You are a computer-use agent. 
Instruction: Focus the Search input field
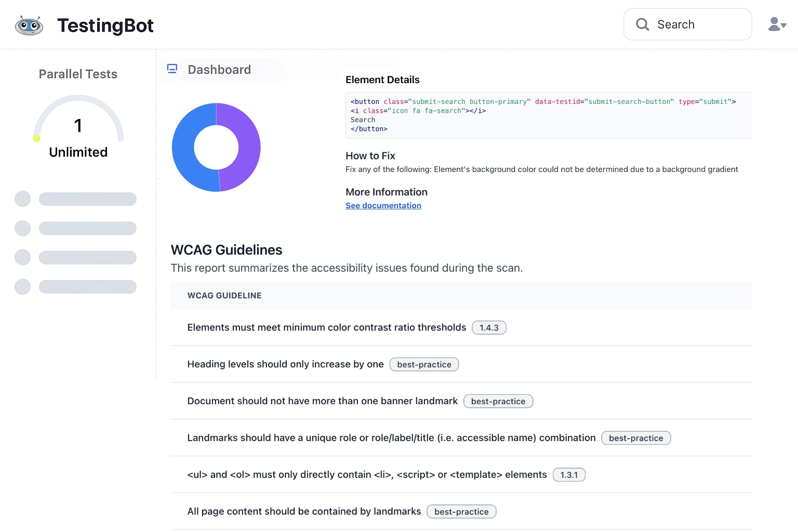pos(688,24)
